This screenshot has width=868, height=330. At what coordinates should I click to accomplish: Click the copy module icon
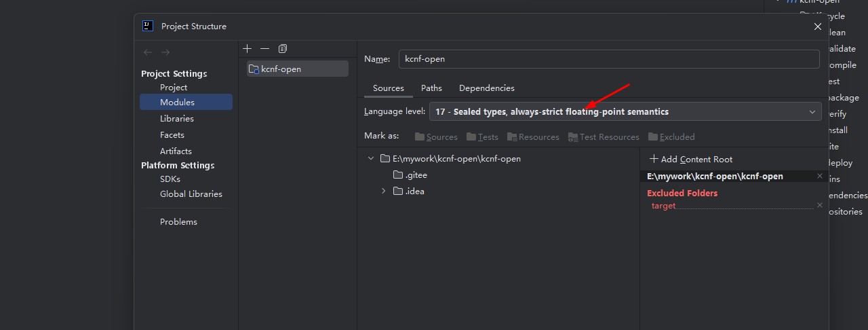283,49
